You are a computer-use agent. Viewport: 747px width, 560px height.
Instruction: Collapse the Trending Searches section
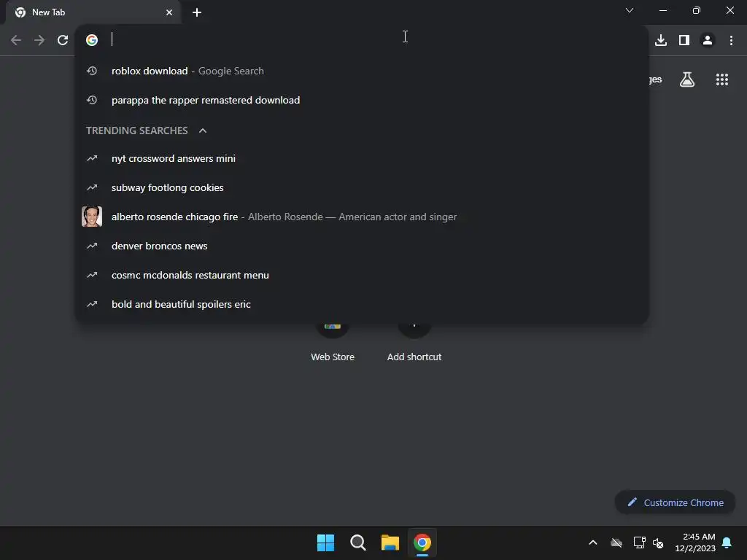[x=203, y=131]
